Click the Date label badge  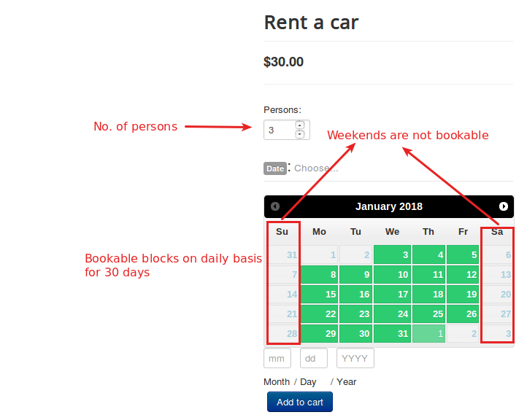tap(275, 168)
